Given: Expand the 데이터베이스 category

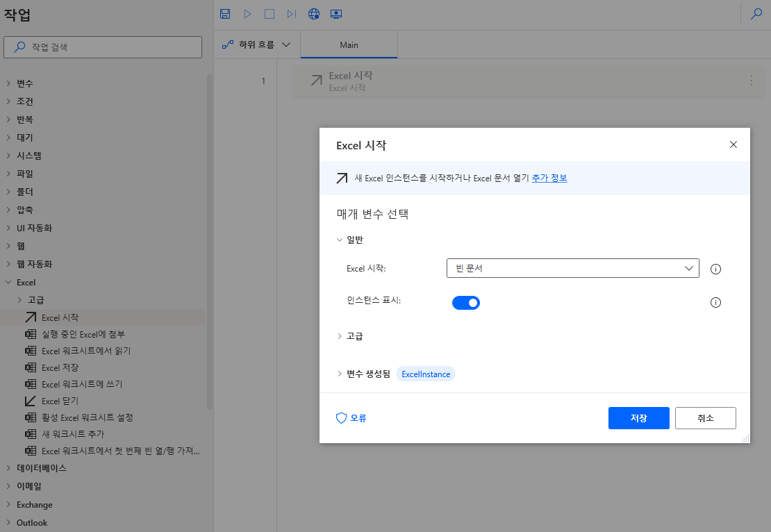Looking at the screenshot, I should 8,468.
